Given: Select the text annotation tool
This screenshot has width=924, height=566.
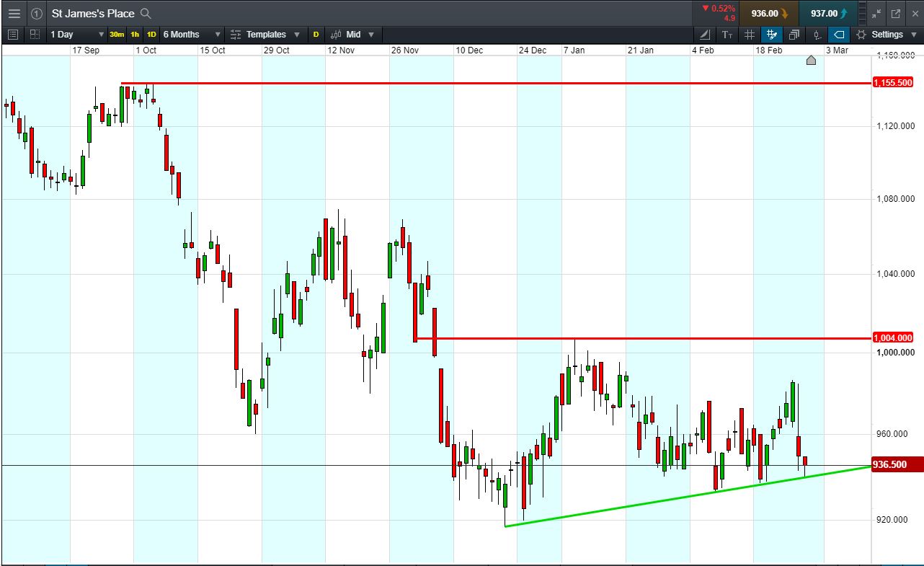Looking at the screenshot, I should (x=727, y=34).
